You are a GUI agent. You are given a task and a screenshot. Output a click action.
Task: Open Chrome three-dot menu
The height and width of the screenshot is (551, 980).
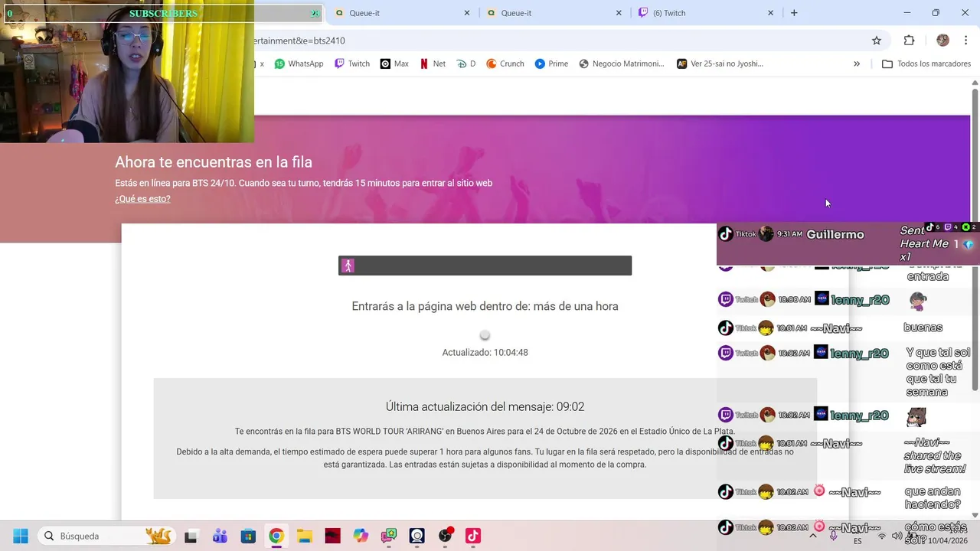966,41
